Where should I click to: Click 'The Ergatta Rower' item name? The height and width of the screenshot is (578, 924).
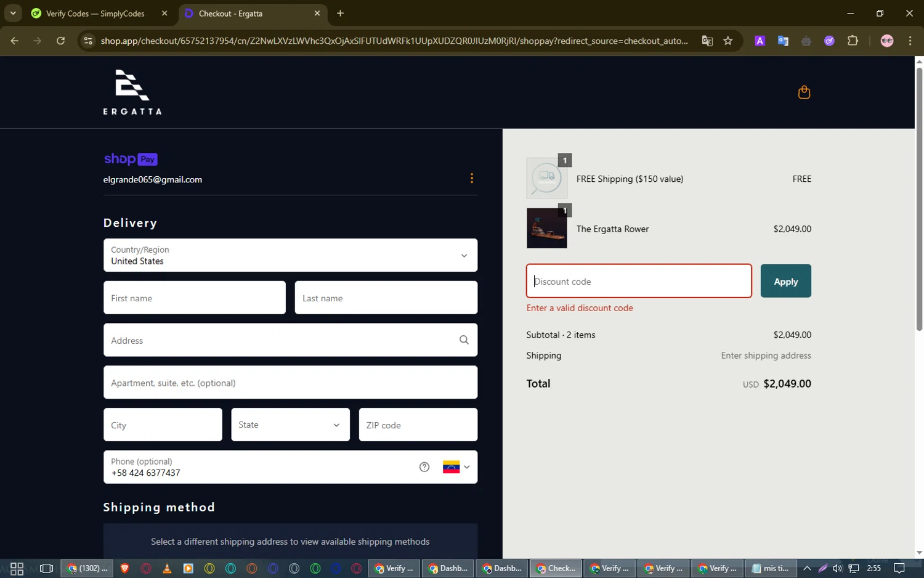(612, 229)
